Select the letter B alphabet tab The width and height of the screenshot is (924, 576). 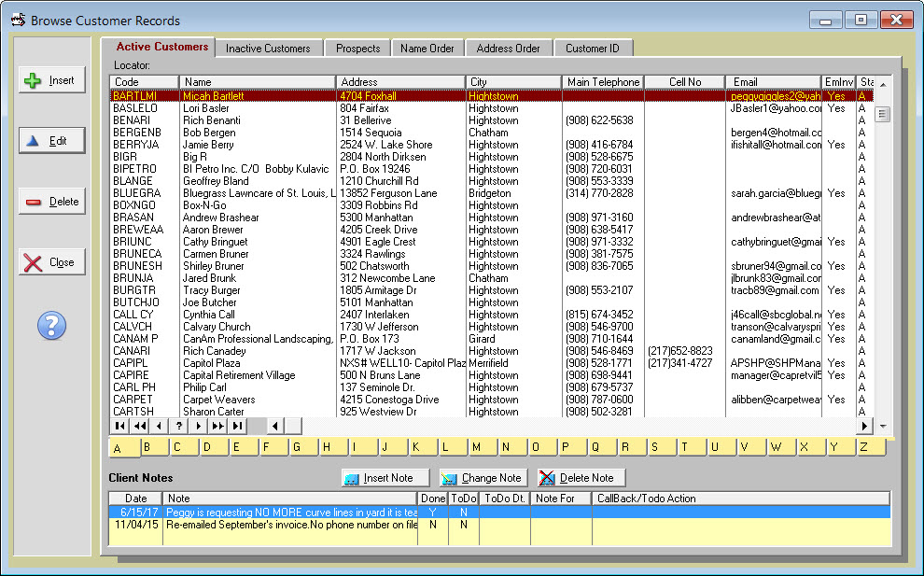154,447
